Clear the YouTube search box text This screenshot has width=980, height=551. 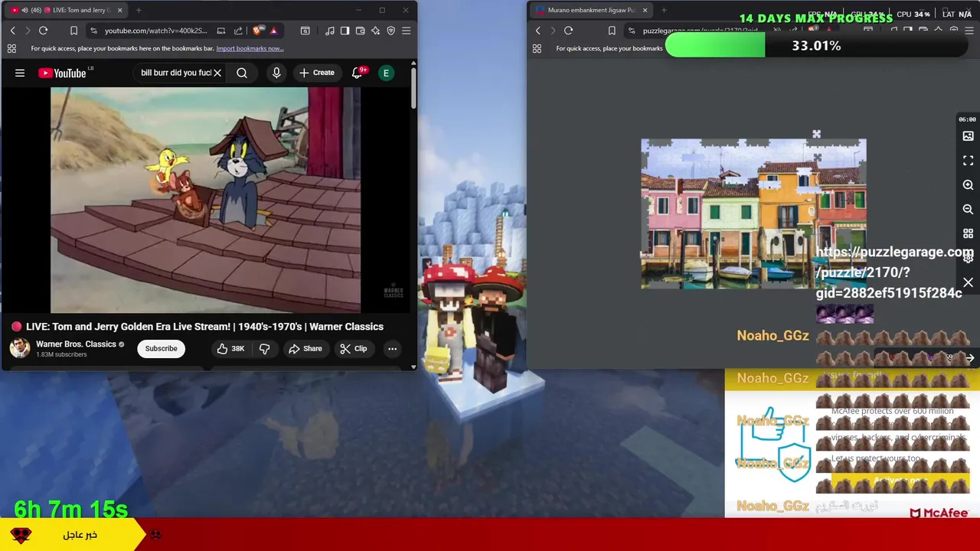point(217,73)
